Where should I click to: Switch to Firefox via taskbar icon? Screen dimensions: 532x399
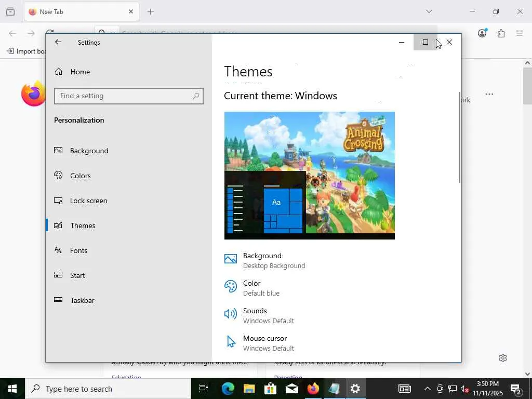point(313,389)
